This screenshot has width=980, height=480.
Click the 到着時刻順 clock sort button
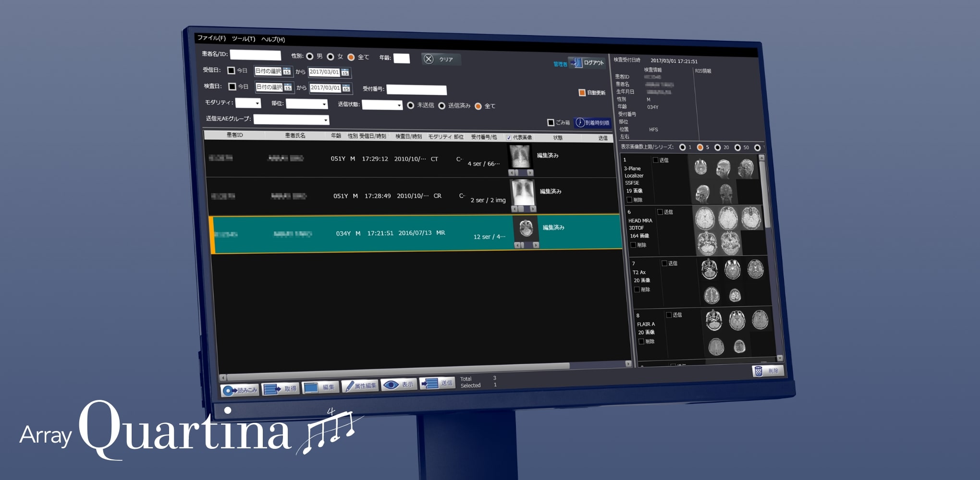pos(593,123)
